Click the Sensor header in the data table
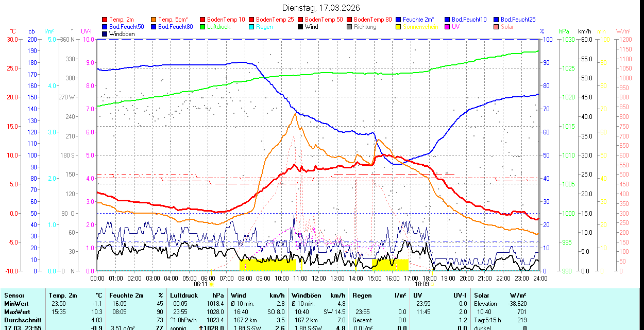The image size is (644, 330). tap(14, 296)
